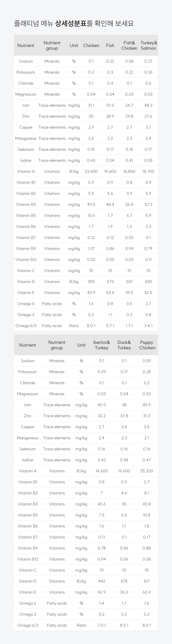Click the 57.3 Vitamin B3 value
This screenshot has width=172, height=644.
[x=148, y=205]
